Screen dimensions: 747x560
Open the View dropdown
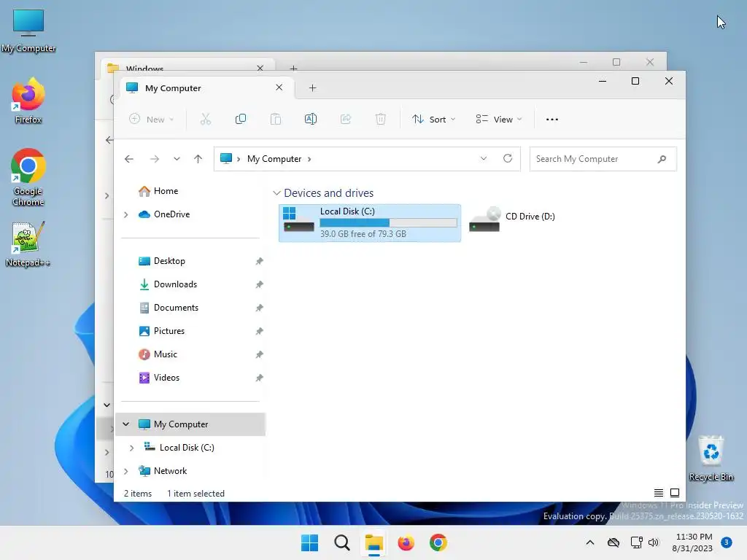(x=499, y=120)
